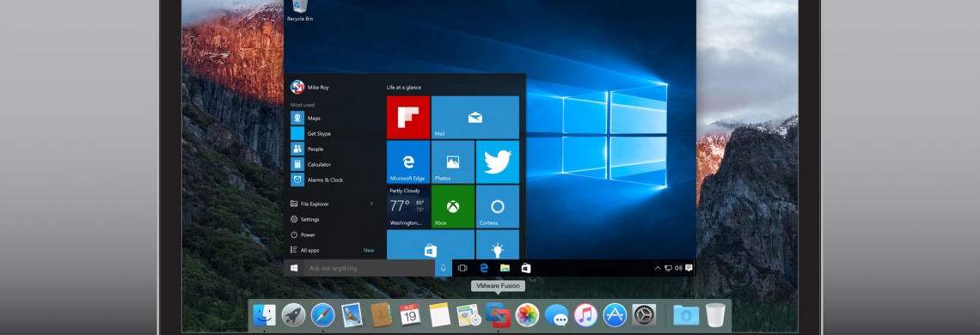Open Store from Windows taskbar
The height and width of the screenshot is (335, 980).
click(x=526, y=268)
